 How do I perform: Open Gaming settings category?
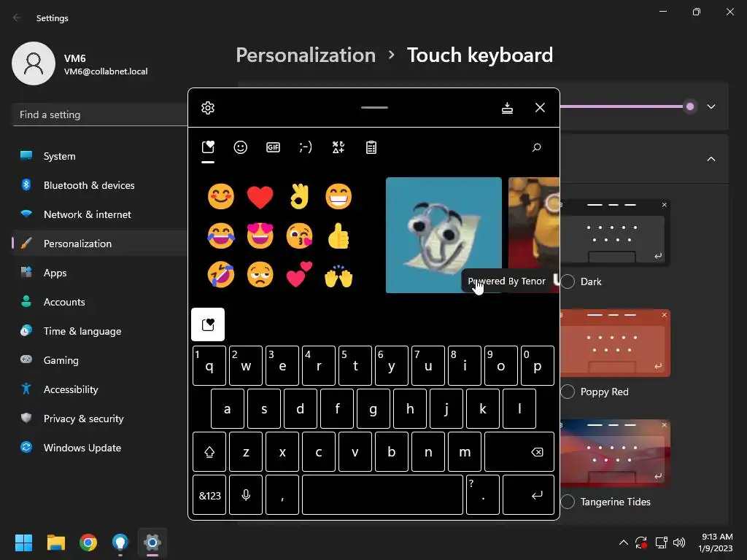click(x=100, y=360)
